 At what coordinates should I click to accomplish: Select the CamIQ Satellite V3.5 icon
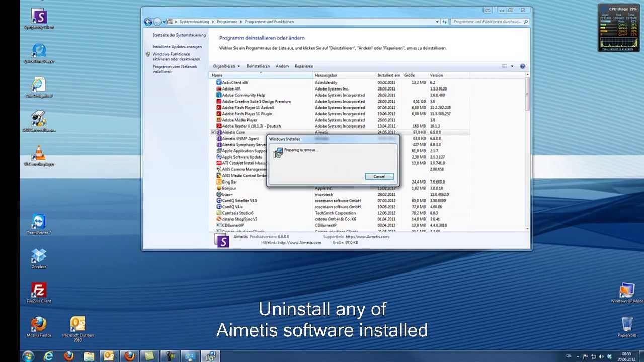click(x=219, y=200)
